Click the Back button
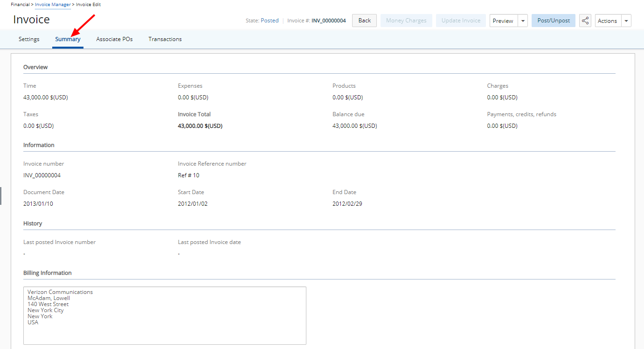The width and height of the screenshot is (644, 349). click(364, 21)
